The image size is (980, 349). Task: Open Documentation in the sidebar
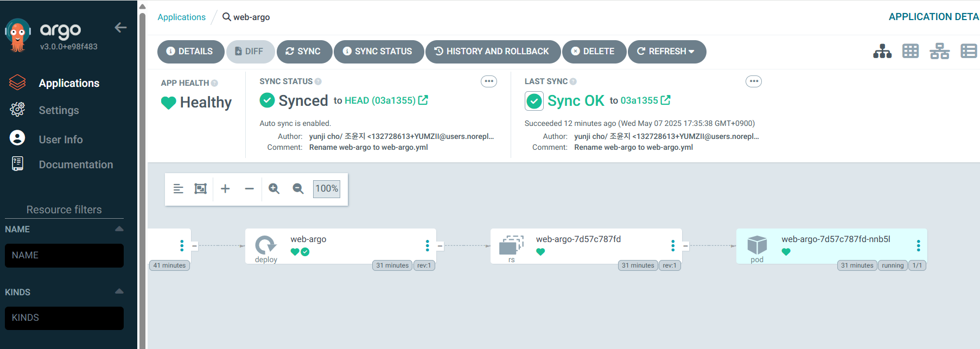pyautogui.click(x=76, y=164)
